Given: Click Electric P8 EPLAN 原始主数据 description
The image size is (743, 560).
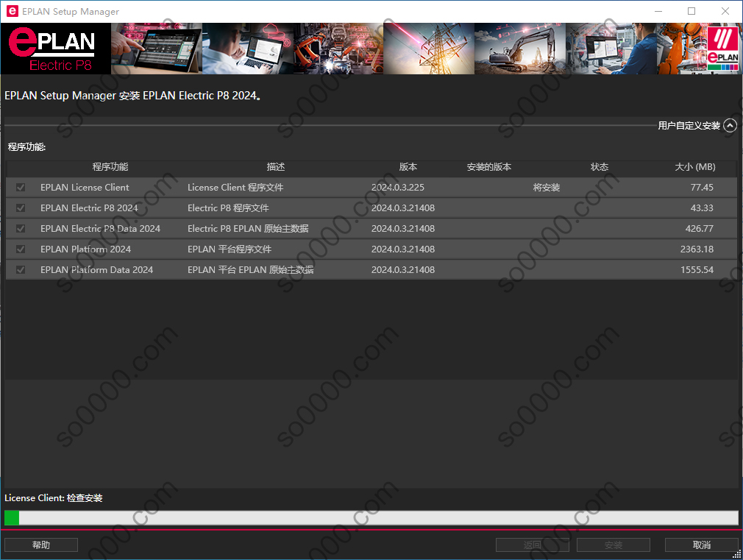Looking at the screenshot, I should coord(249,229).
